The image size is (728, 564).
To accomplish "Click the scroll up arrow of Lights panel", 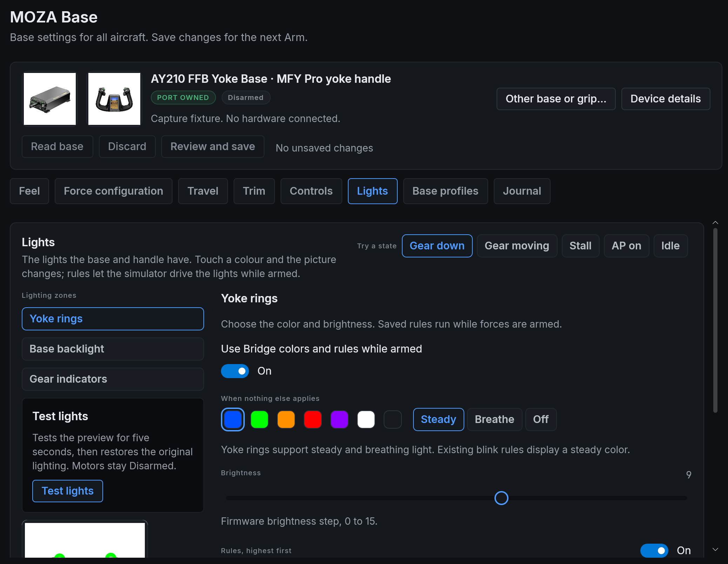I will pyautogui.click(x=715, y=223).
